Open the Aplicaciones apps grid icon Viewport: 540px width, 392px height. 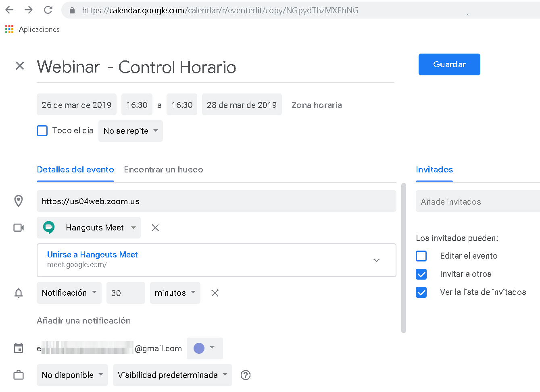coord(9,29)
